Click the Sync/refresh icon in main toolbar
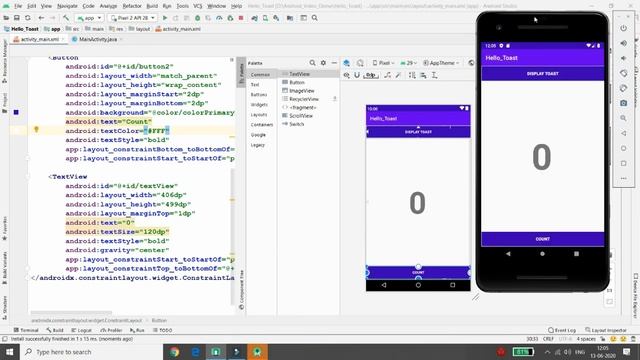640x360 pixels. (x=28, y=18)
